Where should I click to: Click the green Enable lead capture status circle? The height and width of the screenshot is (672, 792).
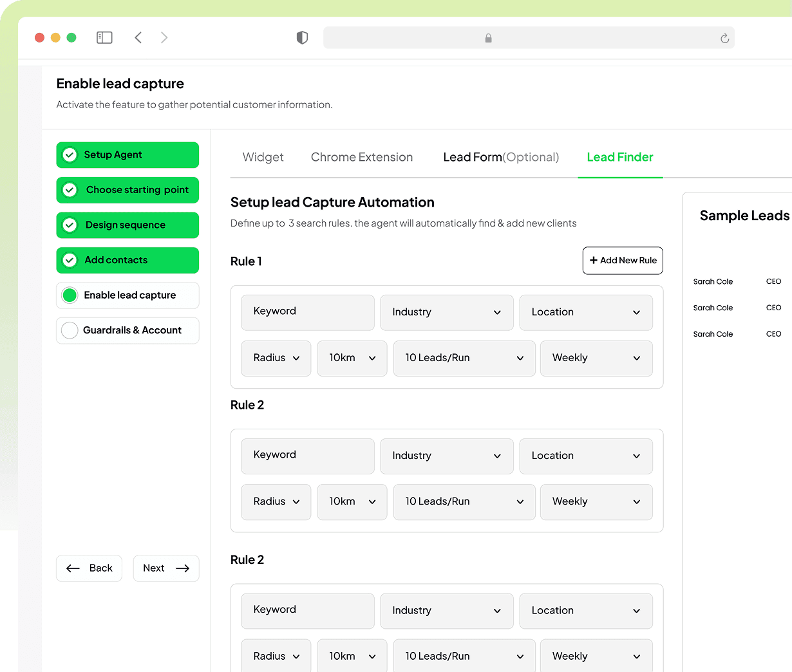(69, 295)
